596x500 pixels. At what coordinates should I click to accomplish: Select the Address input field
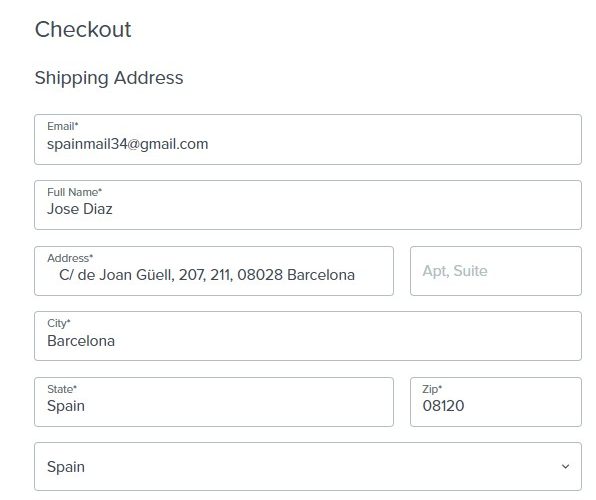214,271
